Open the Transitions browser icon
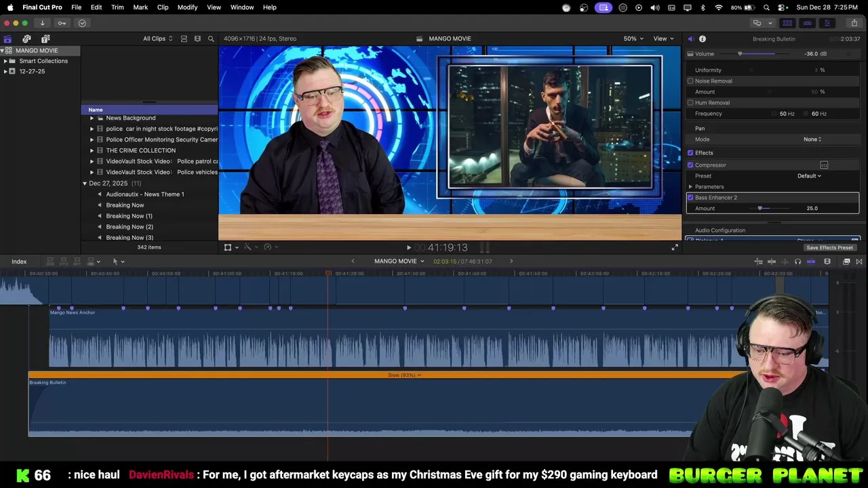The width and height of the screenshot is (868, 488). 859,262
